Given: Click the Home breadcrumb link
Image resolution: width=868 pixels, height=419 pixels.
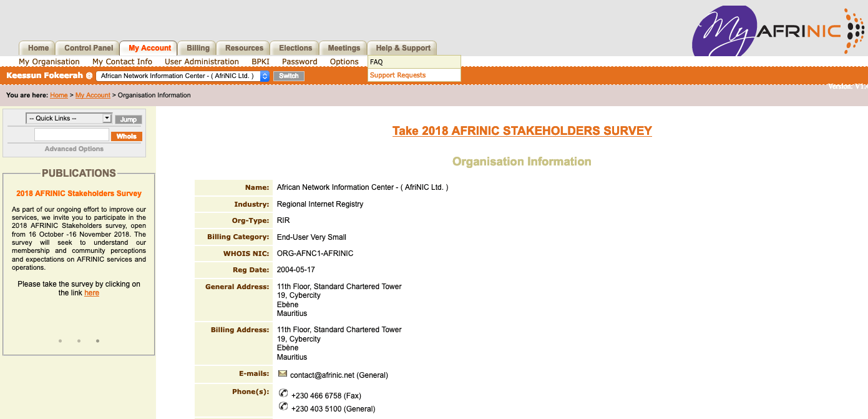Looking at the screenshot, I should tap(59, 96).
